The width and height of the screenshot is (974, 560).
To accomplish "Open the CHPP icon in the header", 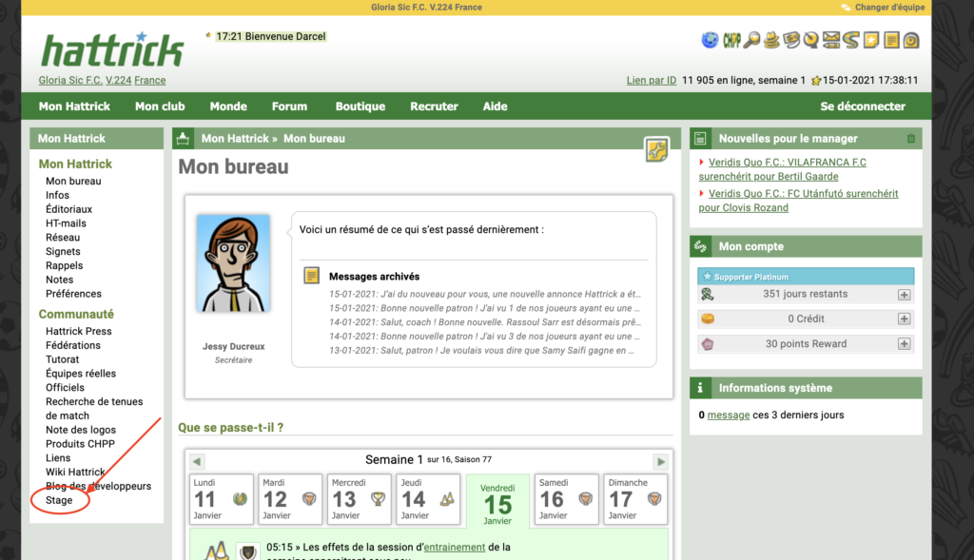I will [x=731, y=40].
